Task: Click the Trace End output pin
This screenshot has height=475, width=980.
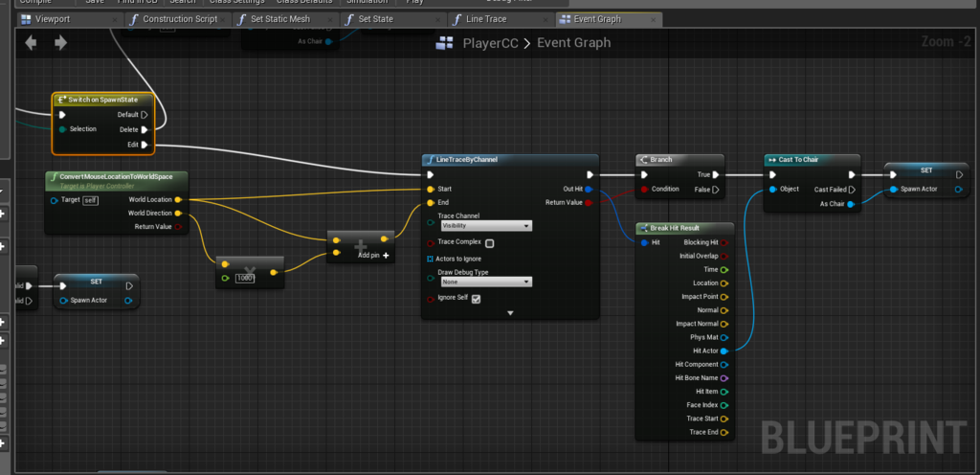Action: coord(724,433)
